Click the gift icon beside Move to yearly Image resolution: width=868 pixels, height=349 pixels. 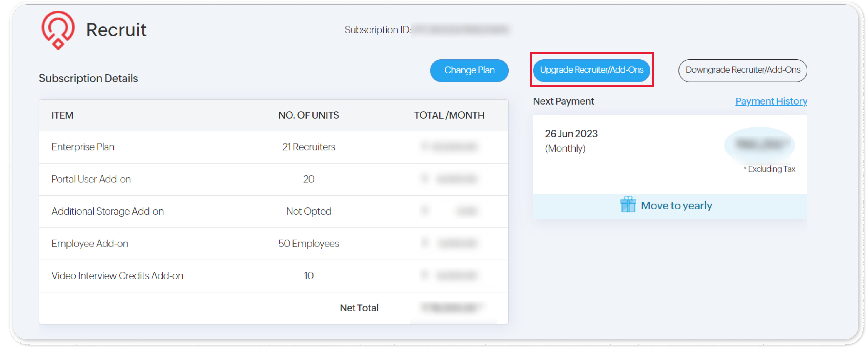pyautogui.click(x=628, y=204)
